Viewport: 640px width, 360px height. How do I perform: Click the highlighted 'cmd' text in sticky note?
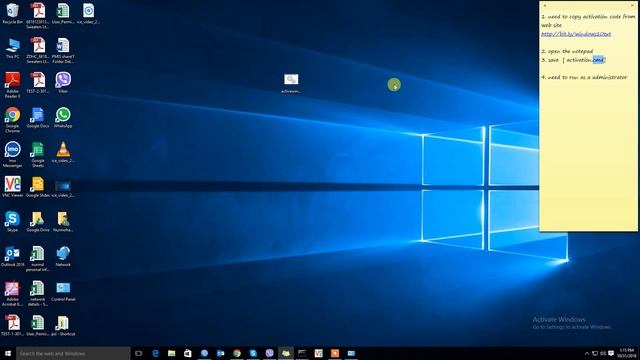tap(598, 60)
